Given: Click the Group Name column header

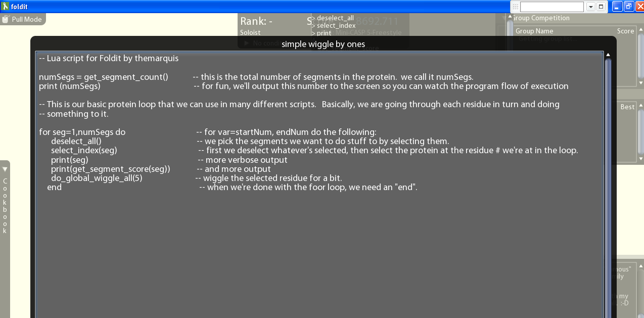Looking at the screenshot, I should [x=534, y=31].
